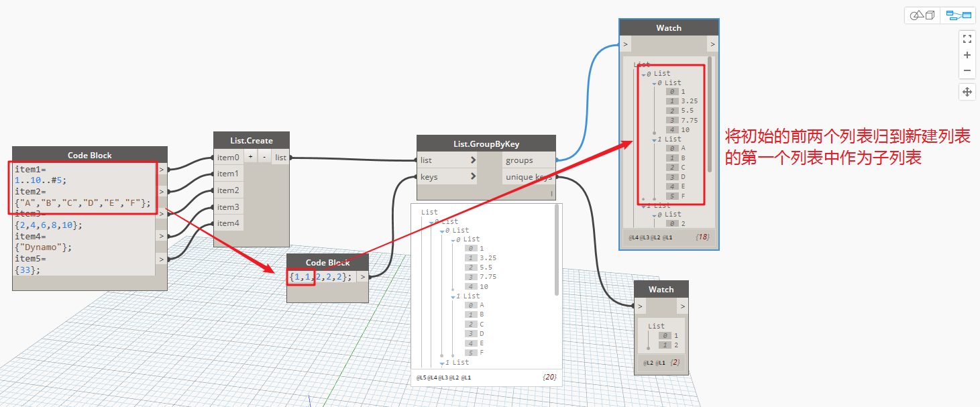Image resolution: width=980 pixels, height=407 pixels.
Task: Zoom in with the plus icon
Action: [967, 55]
